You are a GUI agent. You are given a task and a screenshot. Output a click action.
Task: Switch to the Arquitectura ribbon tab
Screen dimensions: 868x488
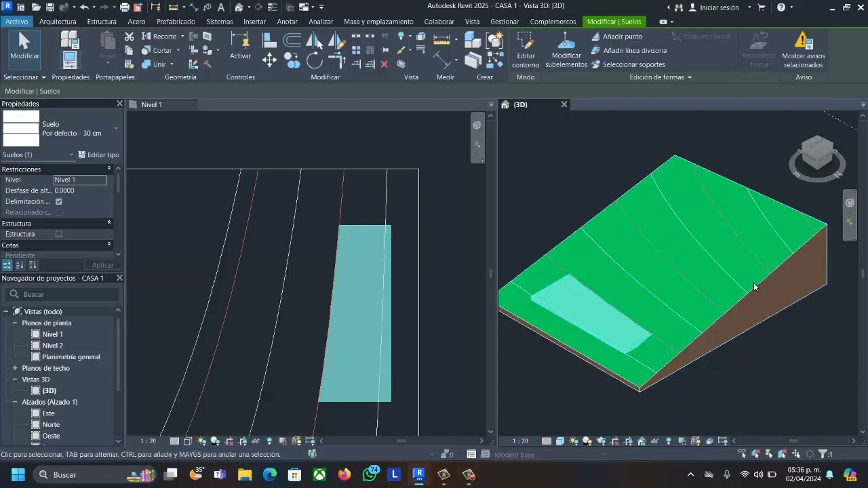[x=58, y=22]
